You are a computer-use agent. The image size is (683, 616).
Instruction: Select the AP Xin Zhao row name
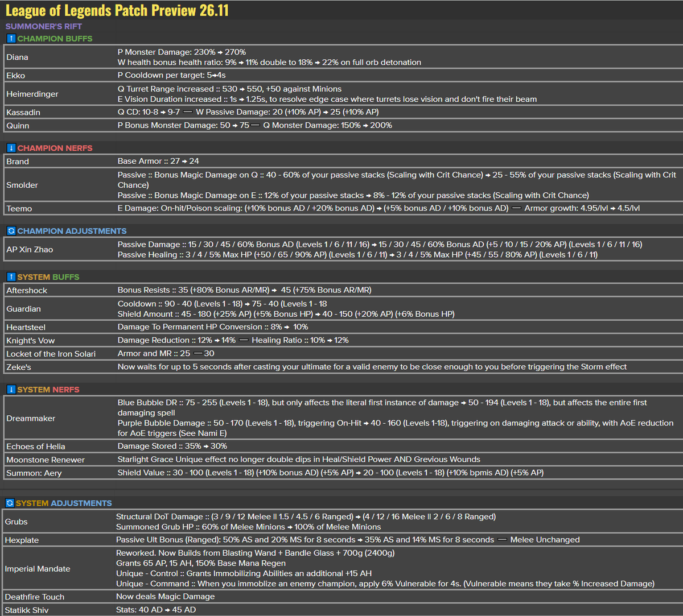click(x=30, y=250)
